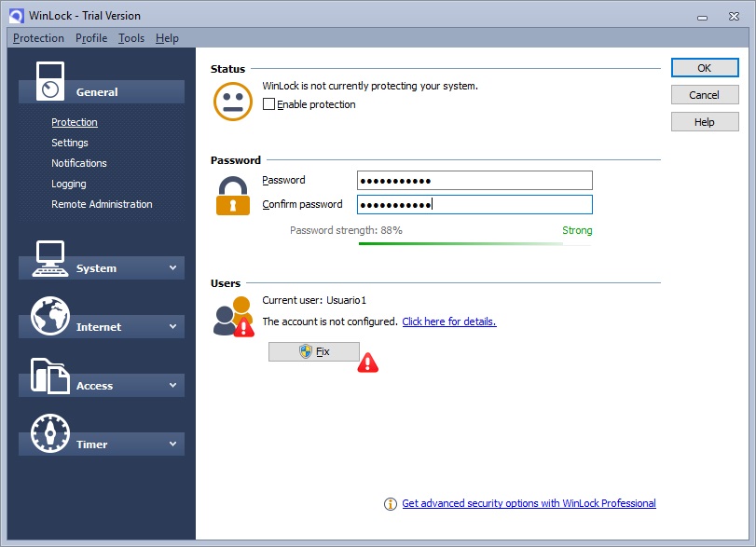Viewport: 756px width, 547px height.
Task: Open the 'Click here for details' link
Action: click(449, 321)
